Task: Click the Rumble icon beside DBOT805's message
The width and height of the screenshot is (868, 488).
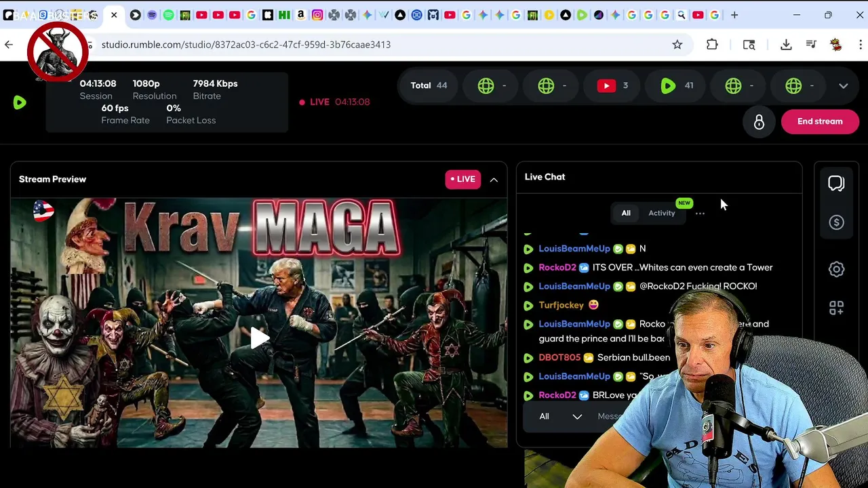Action: [x=528, y=358]
